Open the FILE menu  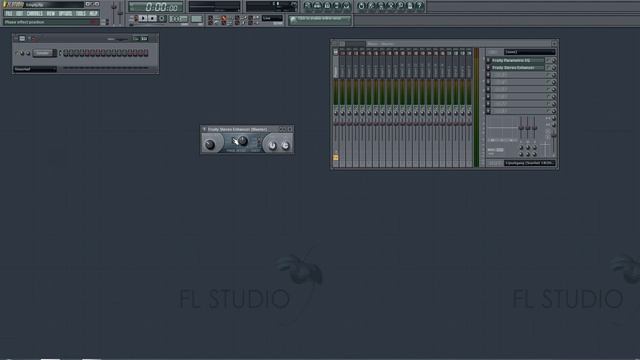(9, 13)
